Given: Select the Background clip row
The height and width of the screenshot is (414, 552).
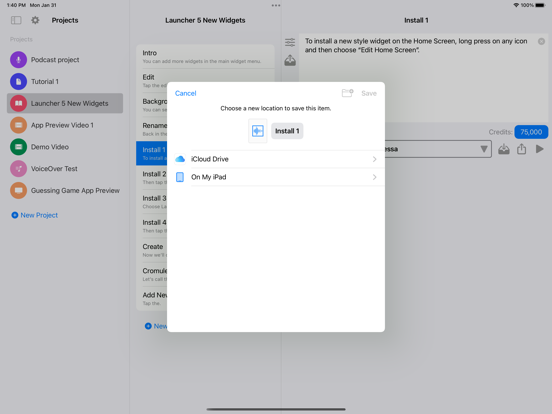Looking at the screenshot, I should coord(152,105).
